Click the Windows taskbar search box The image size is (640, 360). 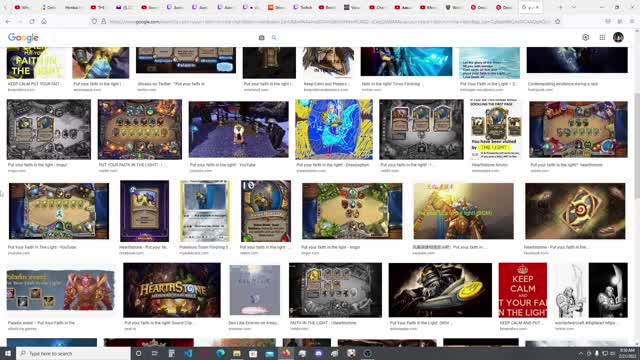point(73,353)
